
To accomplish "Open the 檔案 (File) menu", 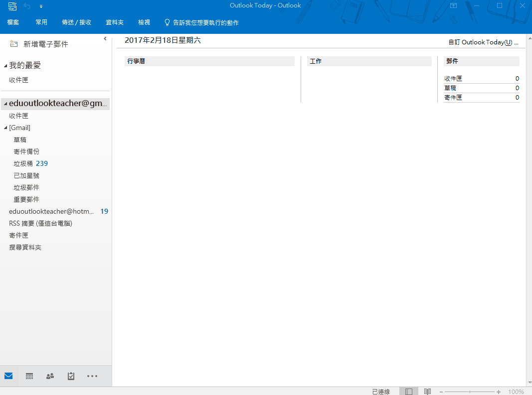I will (x=13, y=22).
